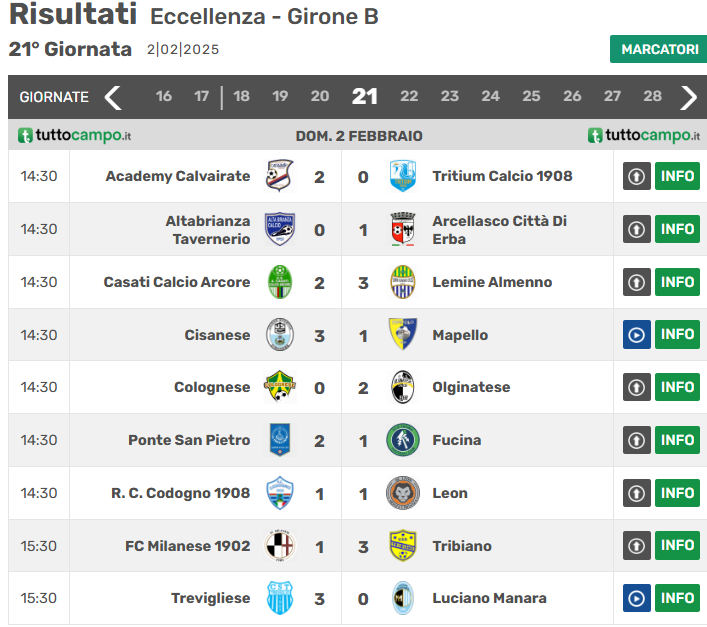707x627 pixels.
Task: Select matchday 20 tab
Action: [x=320, y=97]
